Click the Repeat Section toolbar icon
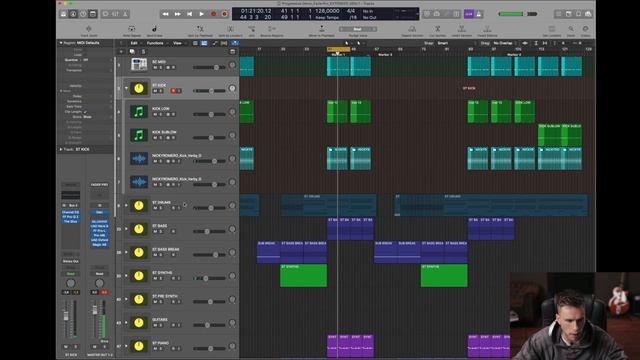The height and width of the screenshot is (360, 640). click(x=412, y=30)
